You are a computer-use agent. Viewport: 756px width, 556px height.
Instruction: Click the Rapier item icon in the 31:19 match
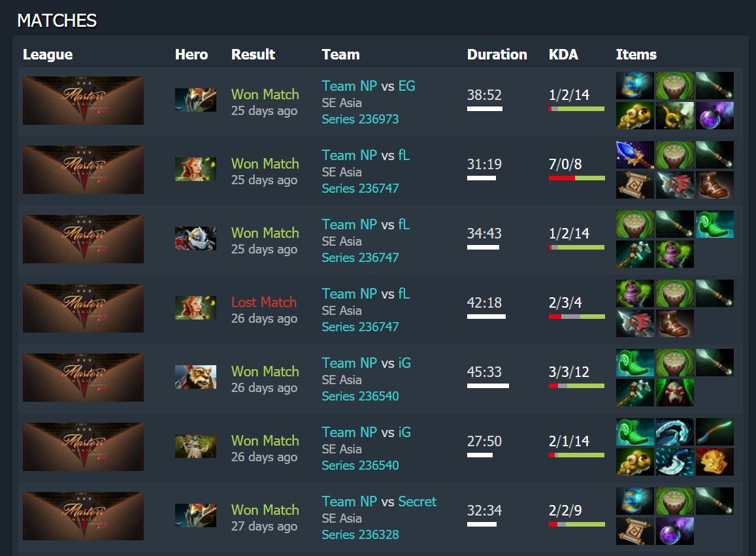[x=634, y=155]
